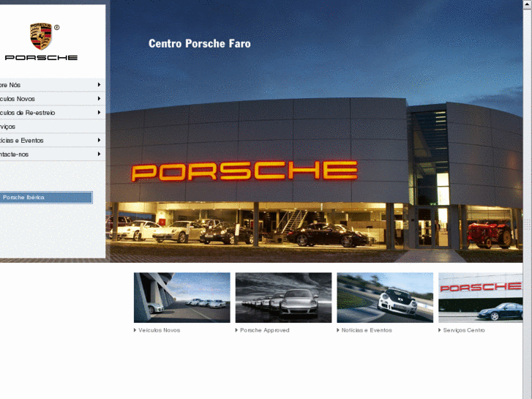Follow the Serviços Centro text link
The width and height of the screenshot is (532, 399).
[464, 330]
